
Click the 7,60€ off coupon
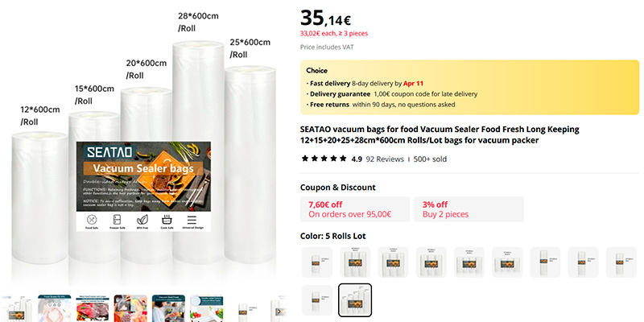pos(354,209)
